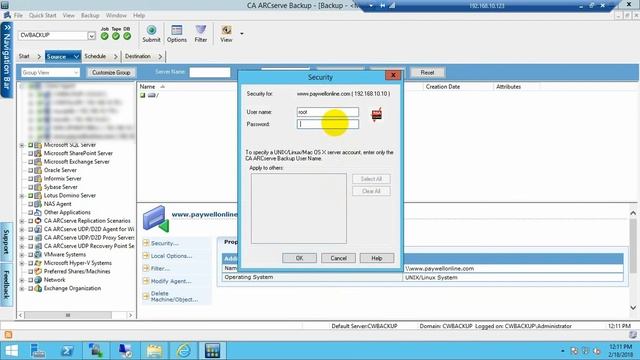Click the red agent icon in Security dialog
This screenshot has height=360, width=640.
tap(377, 115)
